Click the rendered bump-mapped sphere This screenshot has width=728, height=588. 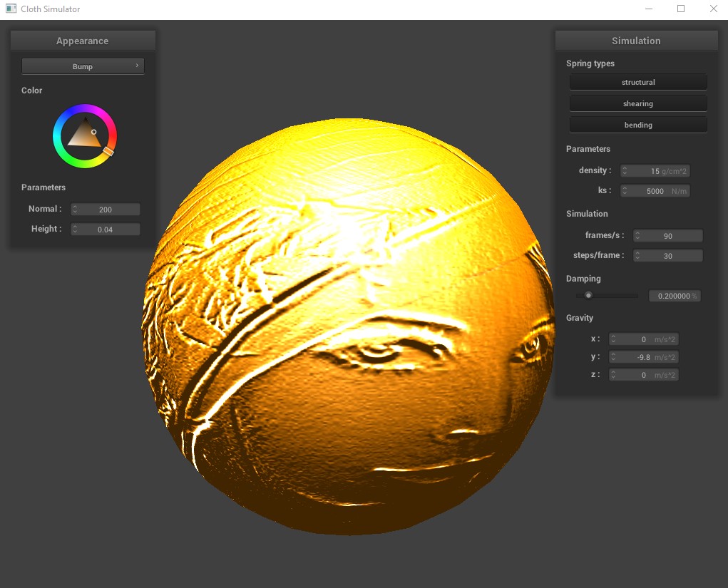(x=348, y=326)
